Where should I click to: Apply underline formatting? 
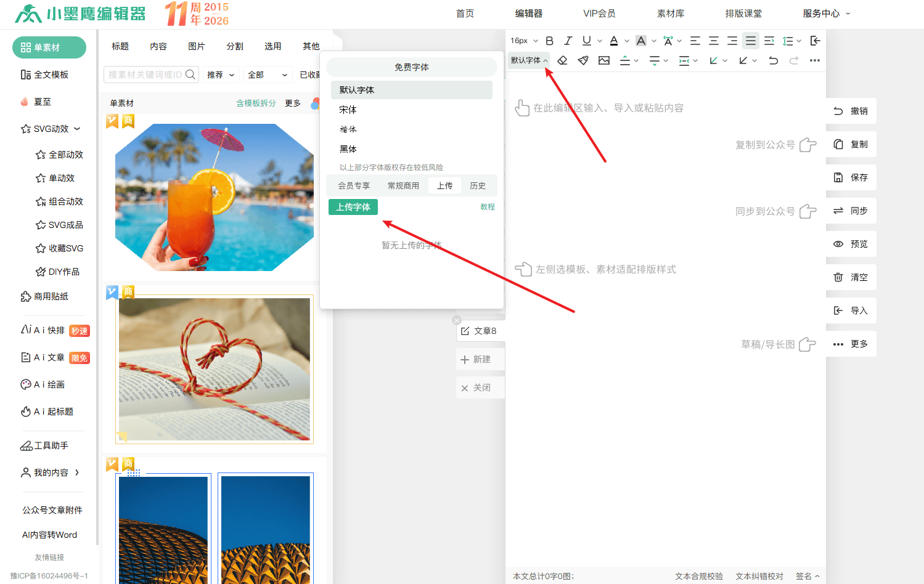(x=587, y=41)
